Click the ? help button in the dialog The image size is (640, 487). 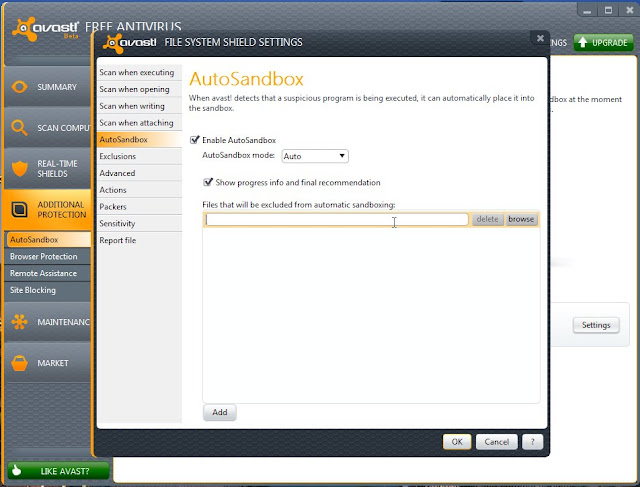(532, 442)
